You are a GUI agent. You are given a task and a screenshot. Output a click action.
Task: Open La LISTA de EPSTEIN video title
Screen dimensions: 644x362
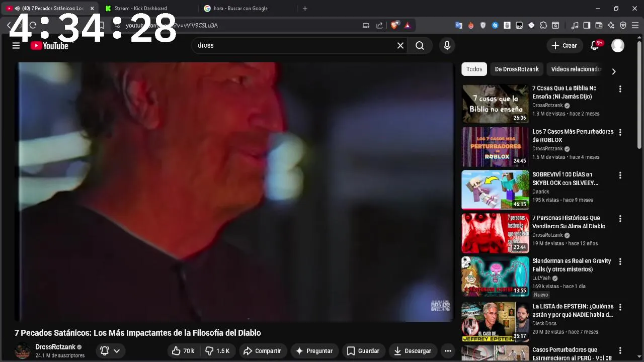573,310
